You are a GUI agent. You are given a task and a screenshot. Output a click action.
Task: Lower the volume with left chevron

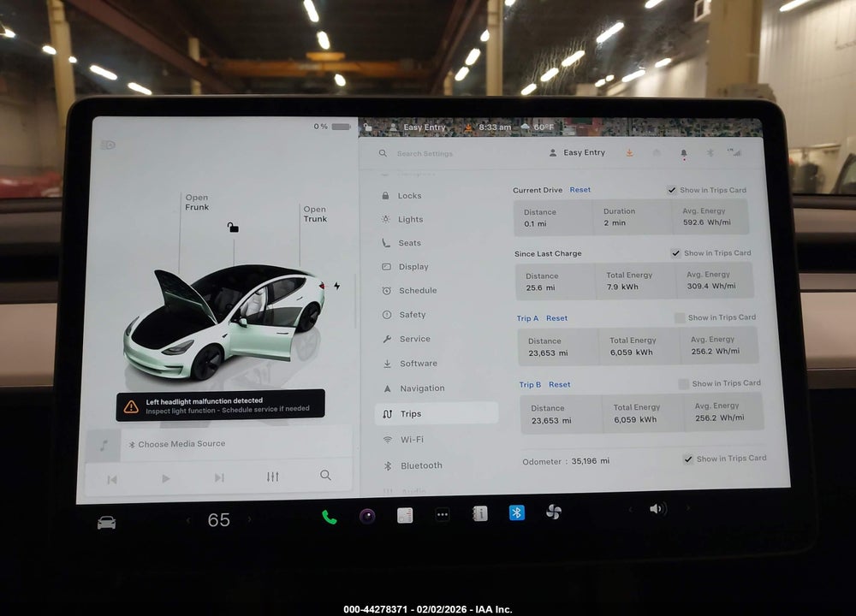point(630,510)
